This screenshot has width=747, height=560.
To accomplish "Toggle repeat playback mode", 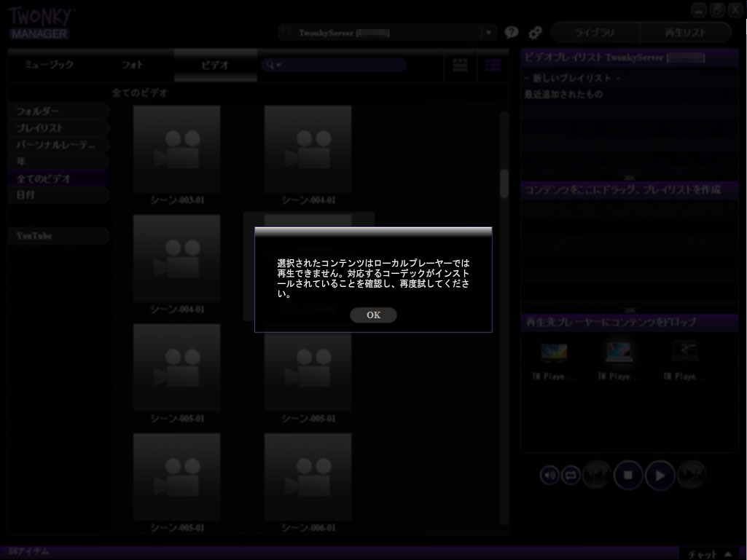I will pos(571,475).
